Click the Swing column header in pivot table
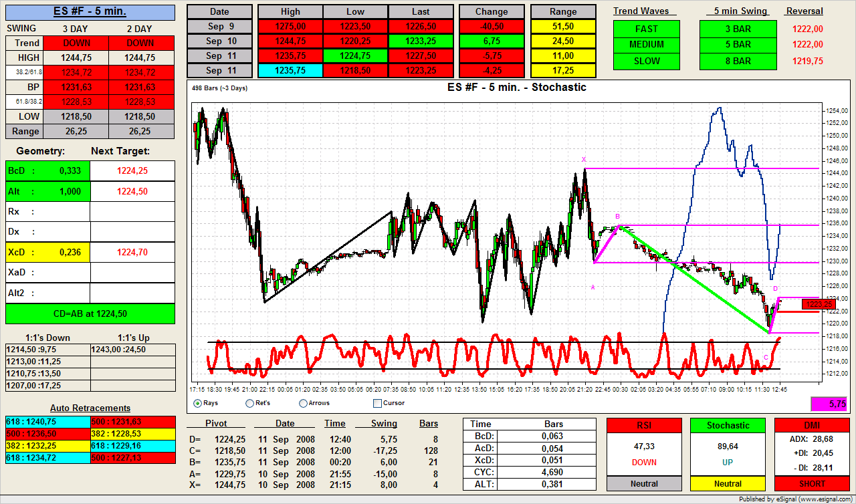The width and height of the screenshot is (856, 504). (x=384, y=423)
